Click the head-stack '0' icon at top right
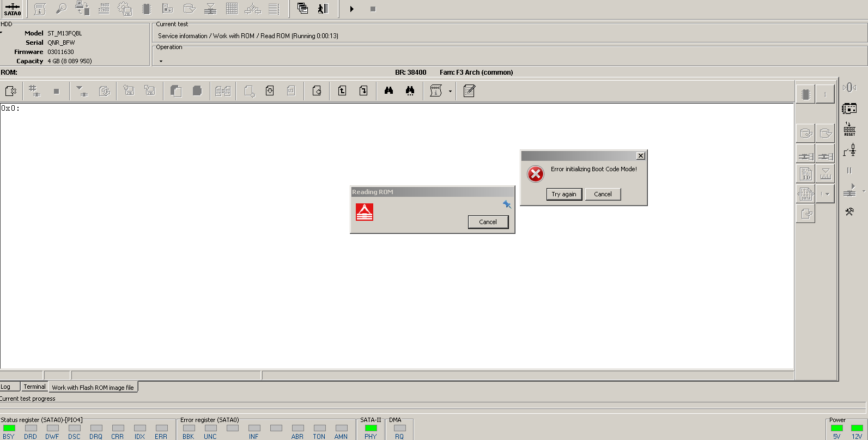The height and width of the screenshot is (440, 868). tap(849, 87)
